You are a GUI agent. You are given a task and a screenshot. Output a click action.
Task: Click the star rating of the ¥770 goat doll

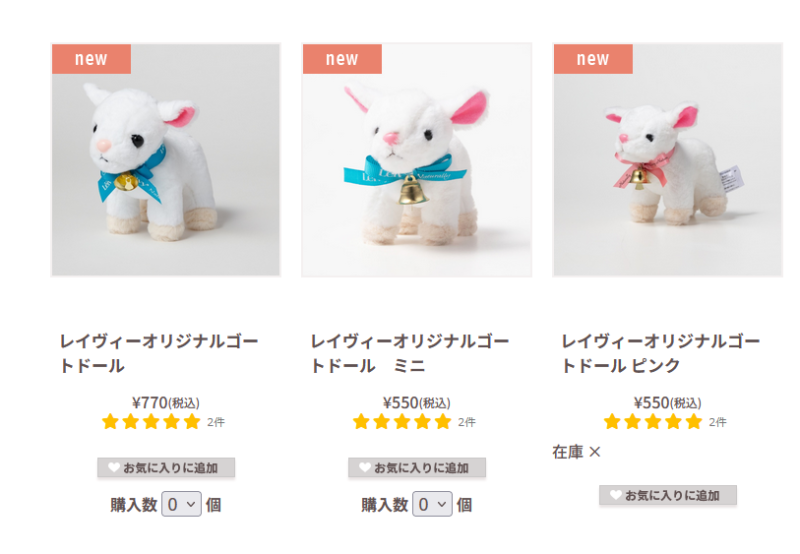coord(151,422)
